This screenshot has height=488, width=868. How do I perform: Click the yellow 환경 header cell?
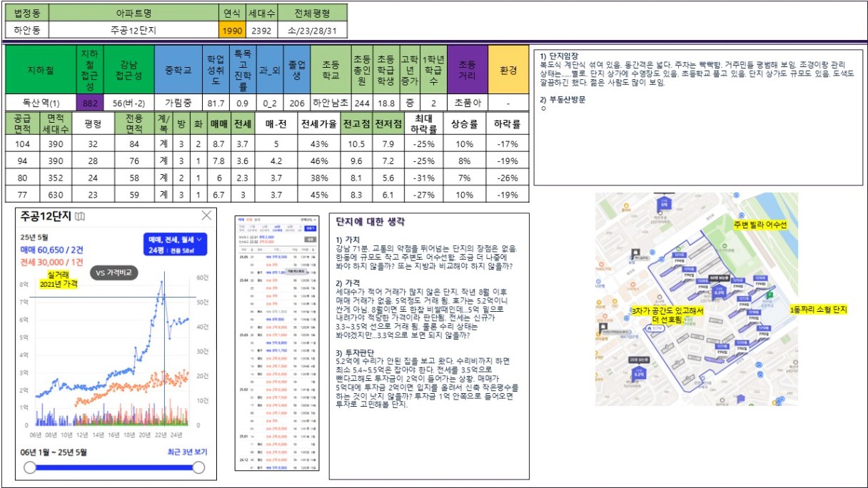click(x=508, y=70)
